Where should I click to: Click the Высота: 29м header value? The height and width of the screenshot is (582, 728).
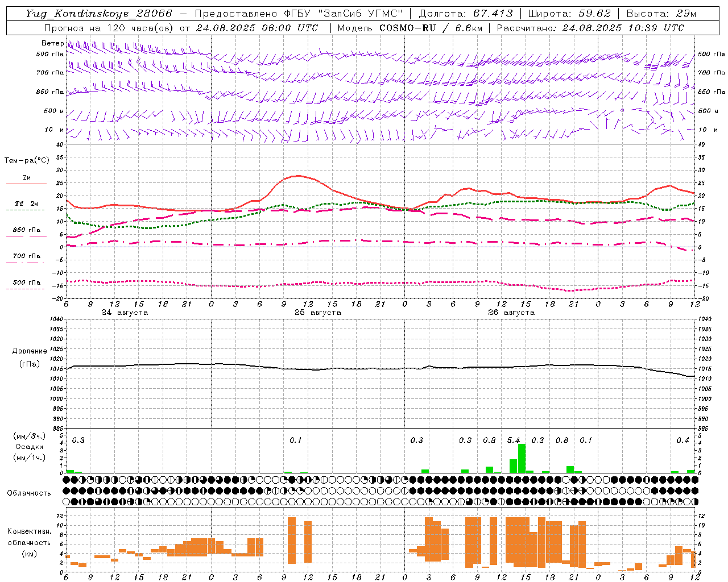click(661, 14)
